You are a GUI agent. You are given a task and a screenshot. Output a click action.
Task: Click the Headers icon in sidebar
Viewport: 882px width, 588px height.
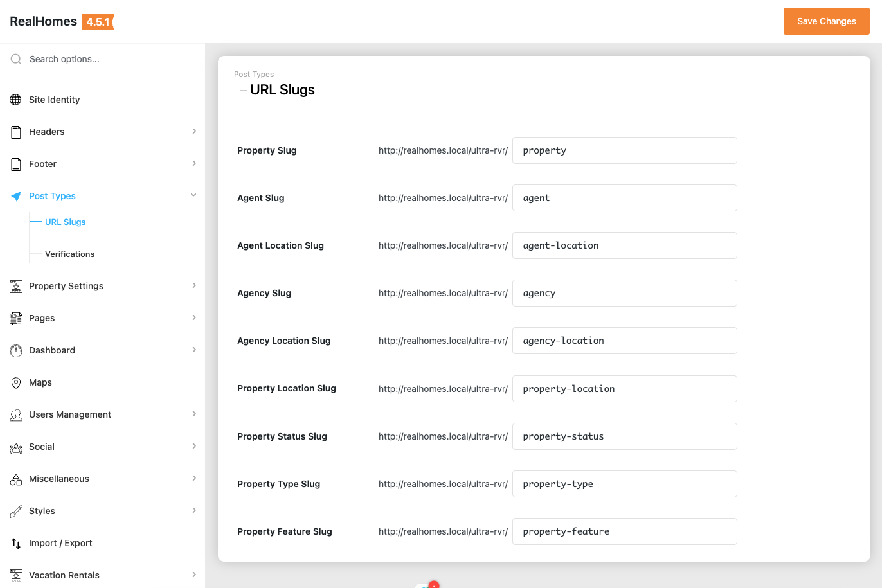coord(16,132)
